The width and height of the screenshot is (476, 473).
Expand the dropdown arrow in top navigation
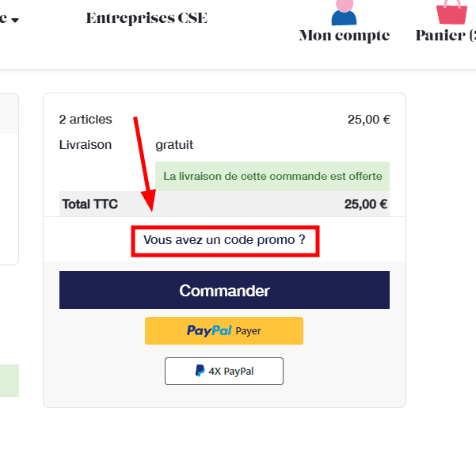pyautogui.click(x=14, y=20)
